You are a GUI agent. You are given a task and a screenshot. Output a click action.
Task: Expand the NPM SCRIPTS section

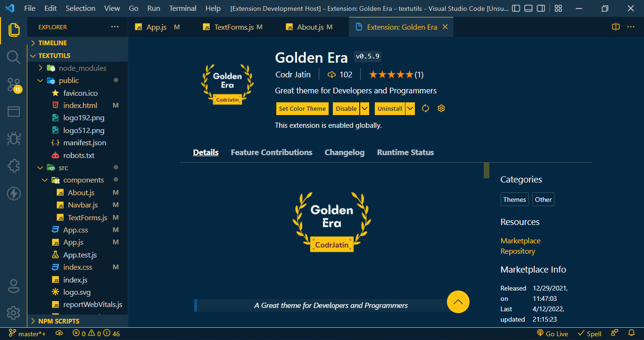[78, 321]
